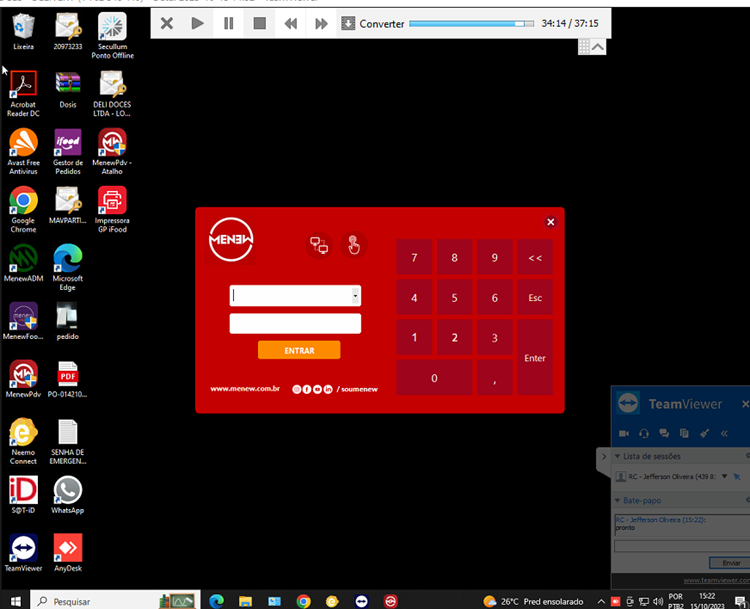Focus the password field in Menew login

[295, 323]
